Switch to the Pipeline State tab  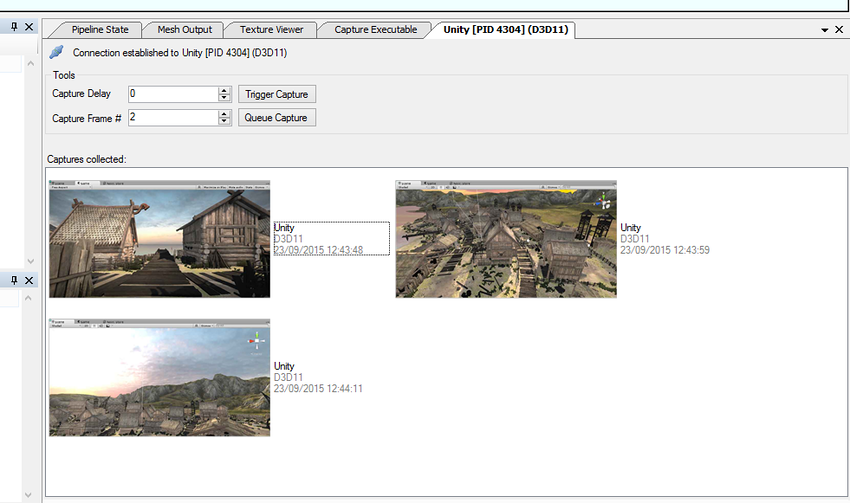[x=100, y=30]
